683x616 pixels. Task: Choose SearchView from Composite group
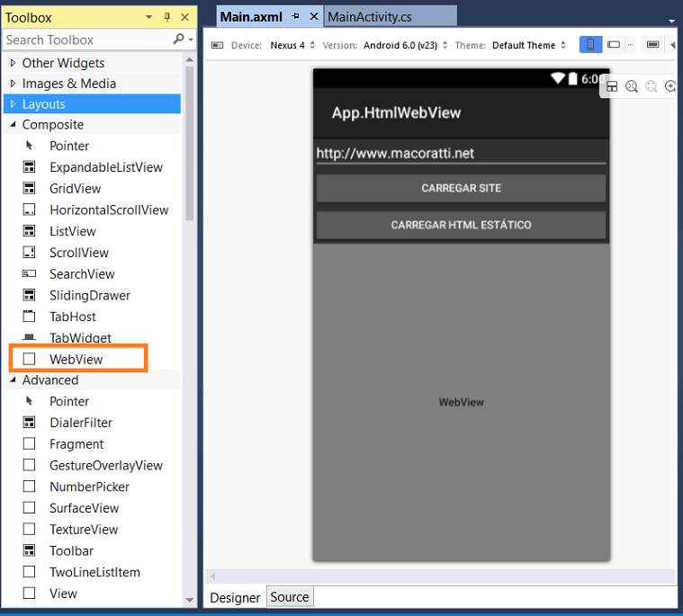pos(82,273)
